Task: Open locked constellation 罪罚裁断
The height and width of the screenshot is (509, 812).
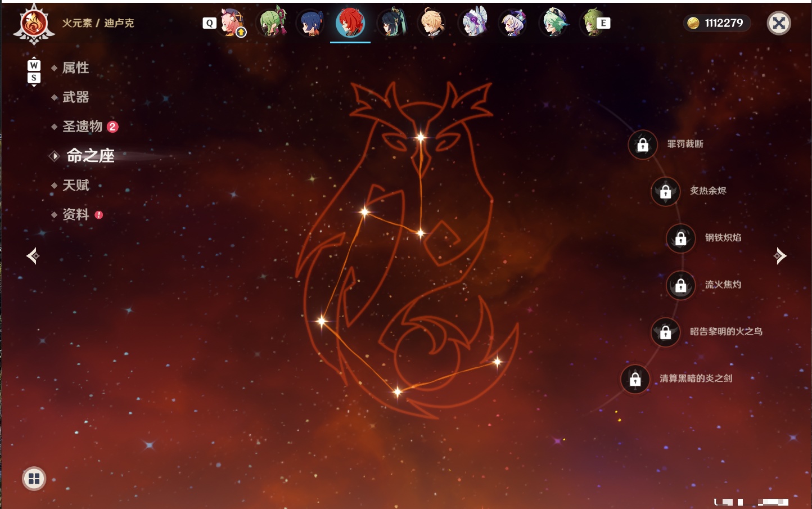Action: [643, 145]
